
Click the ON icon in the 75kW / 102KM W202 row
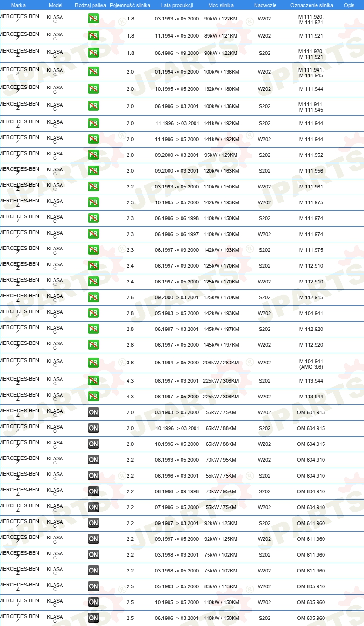(94, 571)
